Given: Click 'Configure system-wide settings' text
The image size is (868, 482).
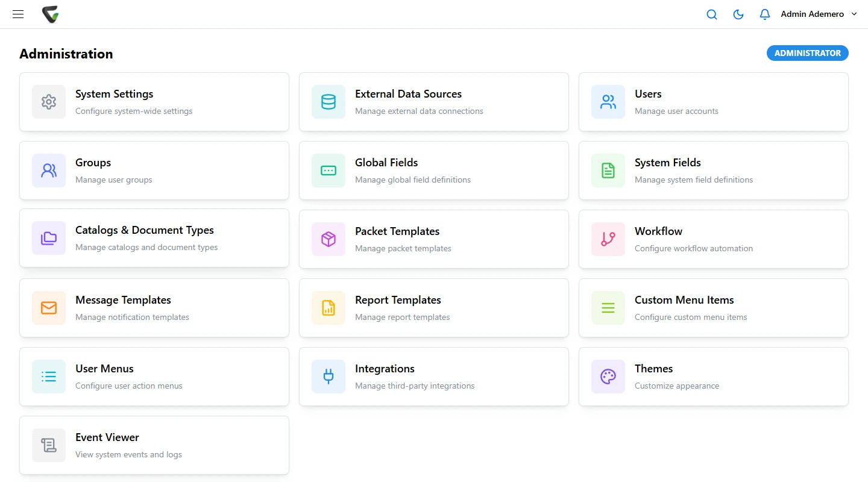Looking at the screenshot, I should click(x=134, y=111).
